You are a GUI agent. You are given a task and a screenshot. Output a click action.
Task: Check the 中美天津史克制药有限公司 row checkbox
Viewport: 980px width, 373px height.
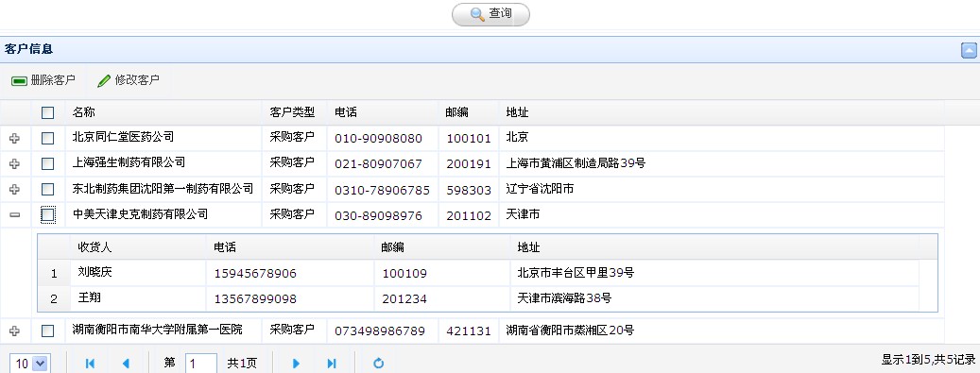coord(47,215)
